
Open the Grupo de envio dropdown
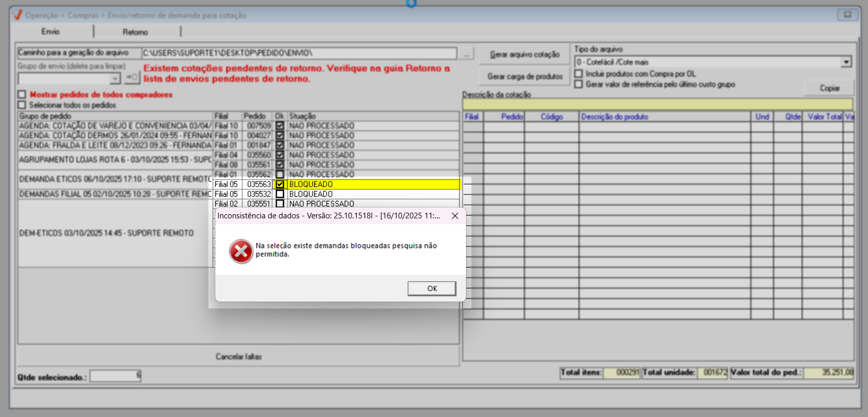[115, 79]
